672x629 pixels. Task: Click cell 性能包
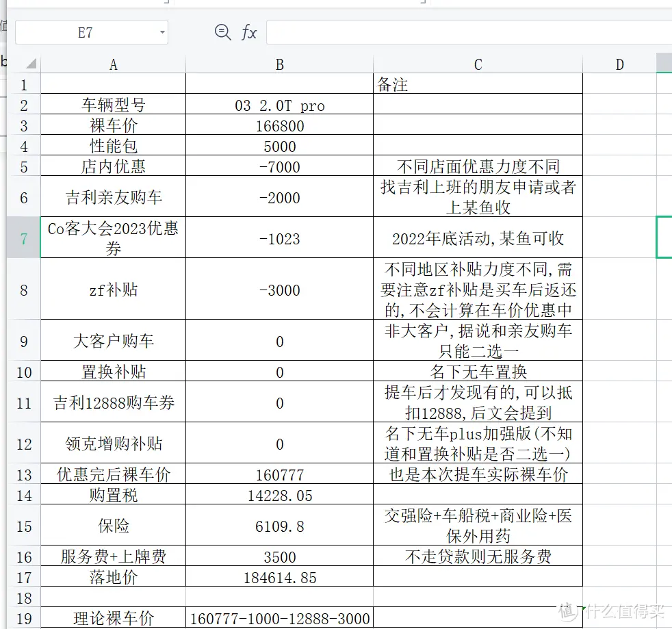click(x=113, y=145)
